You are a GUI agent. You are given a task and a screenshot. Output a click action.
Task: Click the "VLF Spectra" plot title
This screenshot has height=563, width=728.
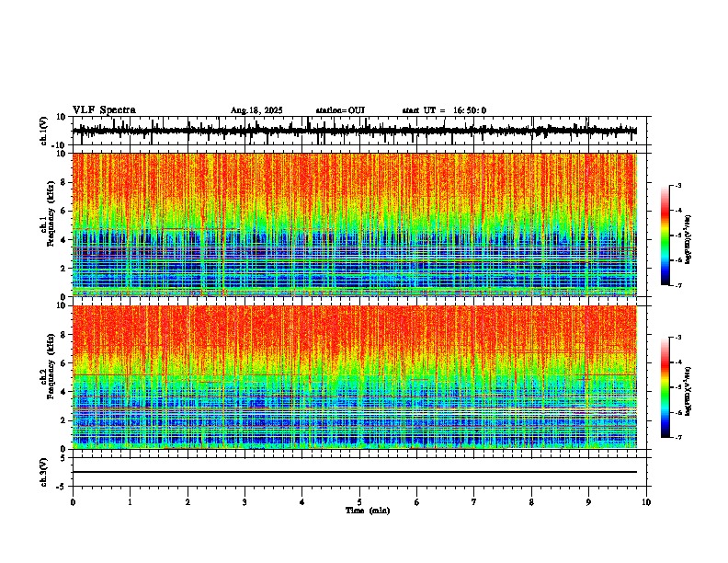[104, 110]
